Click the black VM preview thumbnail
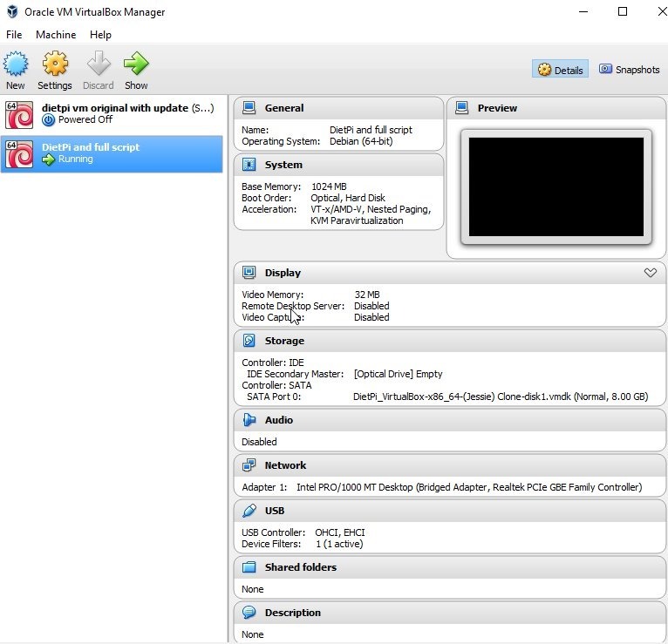The image size is (668, 644). 556,186
